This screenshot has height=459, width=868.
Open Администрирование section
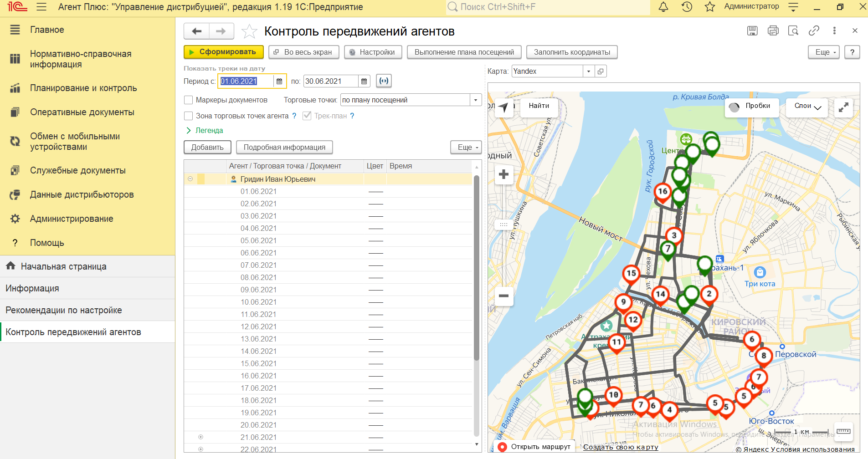tap(72, 219)
